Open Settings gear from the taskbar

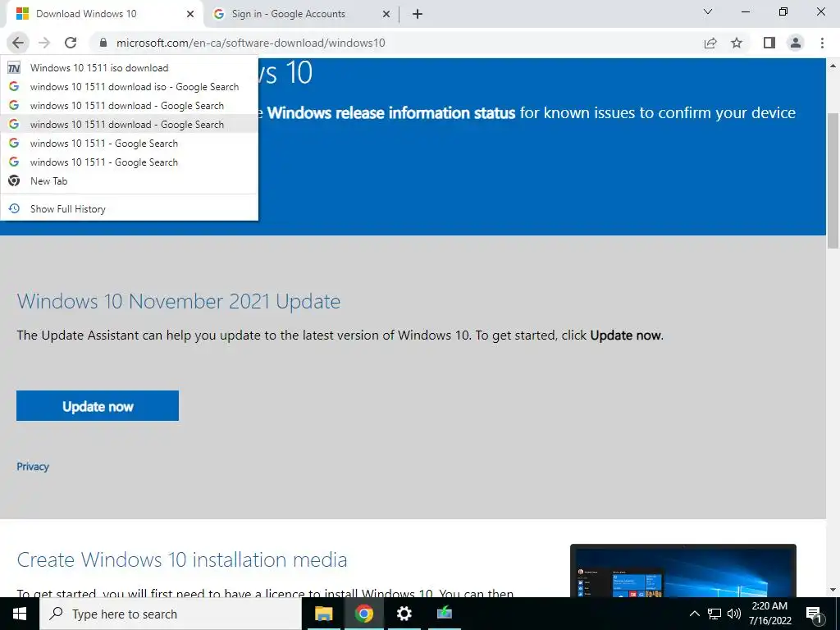point(404,614)
